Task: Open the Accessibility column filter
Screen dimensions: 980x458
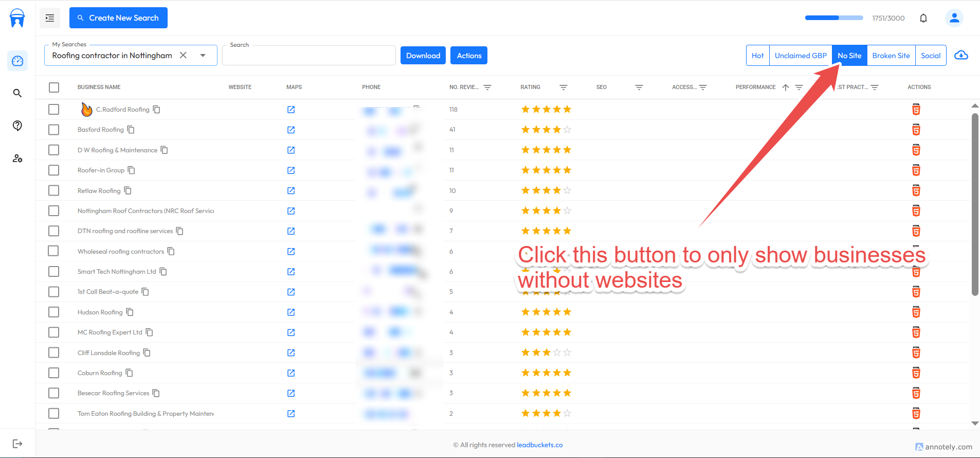Action: (x=703, y=87)
